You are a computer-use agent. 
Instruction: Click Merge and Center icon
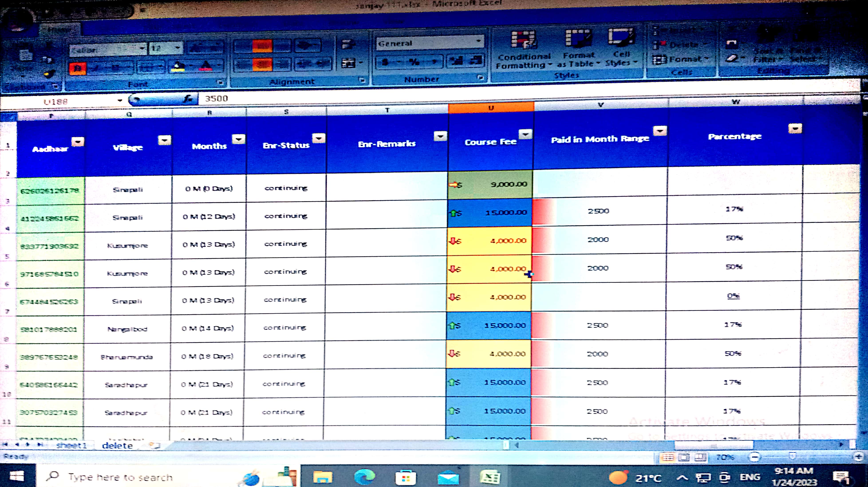coord(348,63)
